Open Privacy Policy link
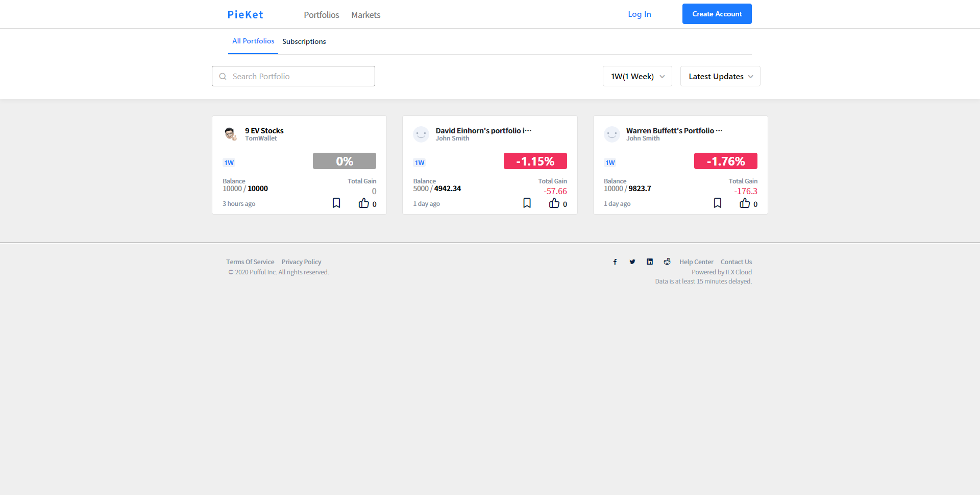This screenshot has height=495, width=980. click(302, 262)
